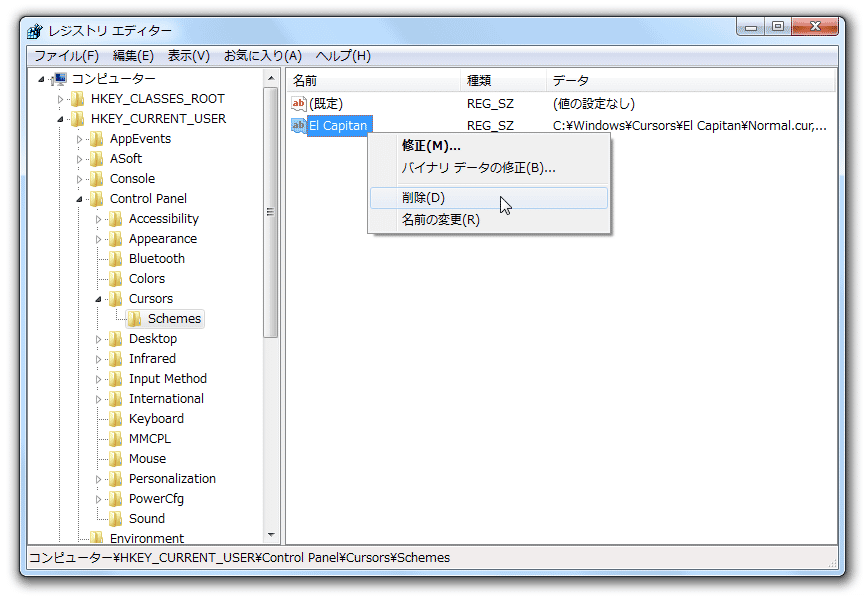Click the Desktop folder icon
Viewport: 867px width, 598px height.
(116, 339)
